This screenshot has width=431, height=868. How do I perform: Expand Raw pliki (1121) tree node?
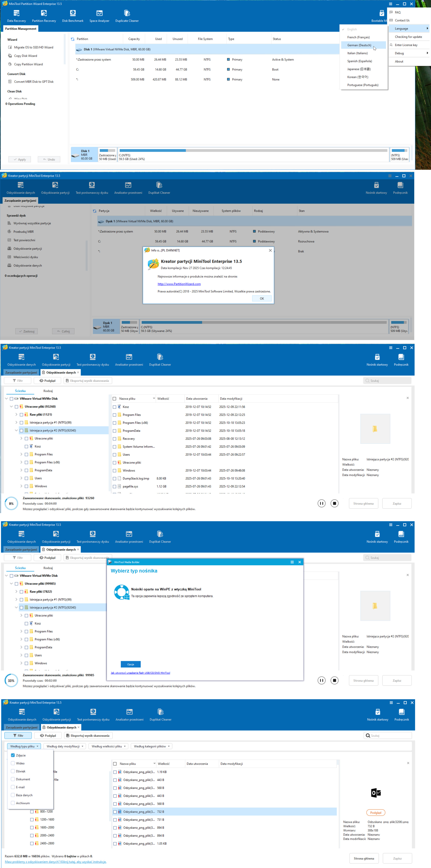click(16, 414)
